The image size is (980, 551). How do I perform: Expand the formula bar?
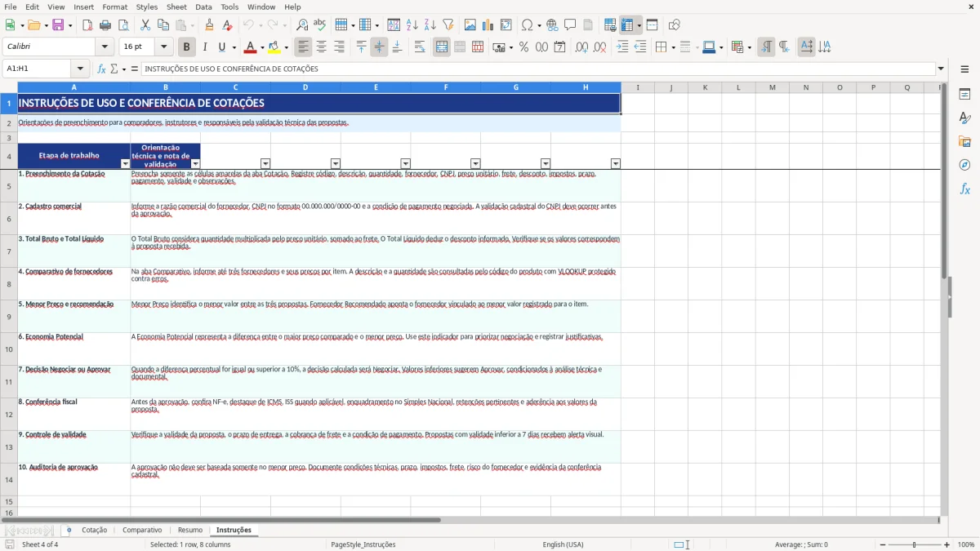click(x=942, y=69)
